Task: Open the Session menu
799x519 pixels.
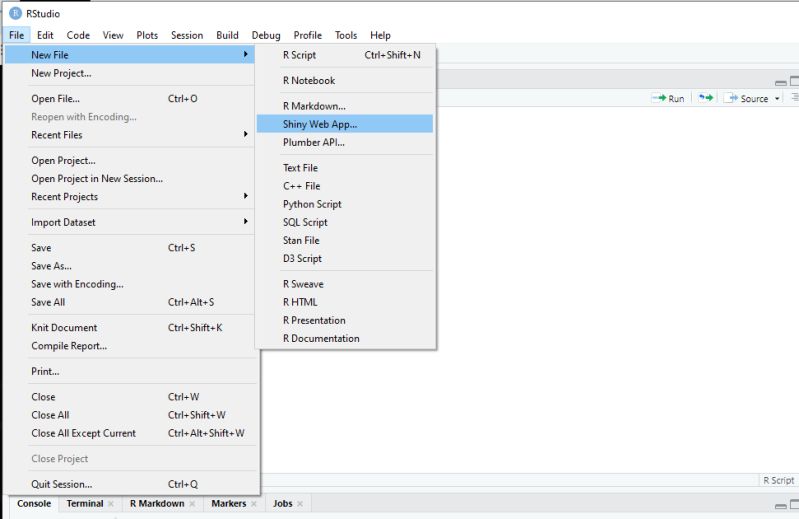Action: point(187,35)
